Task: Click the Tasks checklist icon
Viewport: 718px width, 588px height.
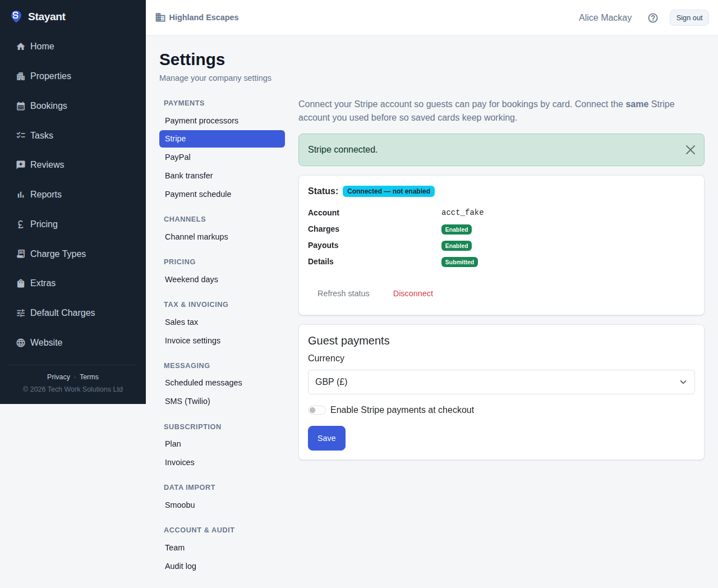Action: [21, 135]
